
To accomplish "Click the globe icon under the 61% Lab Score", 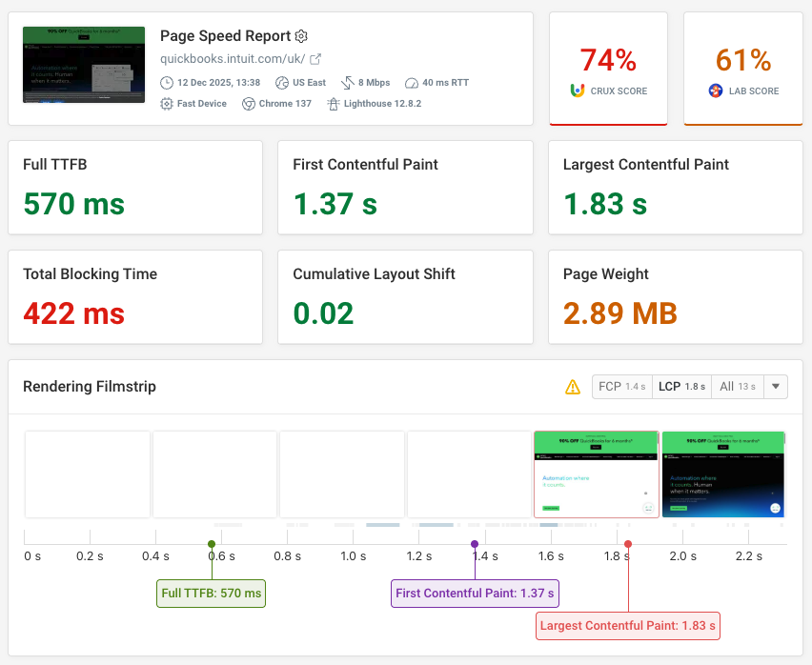I will pyautogui.click(x=715, y=91).
